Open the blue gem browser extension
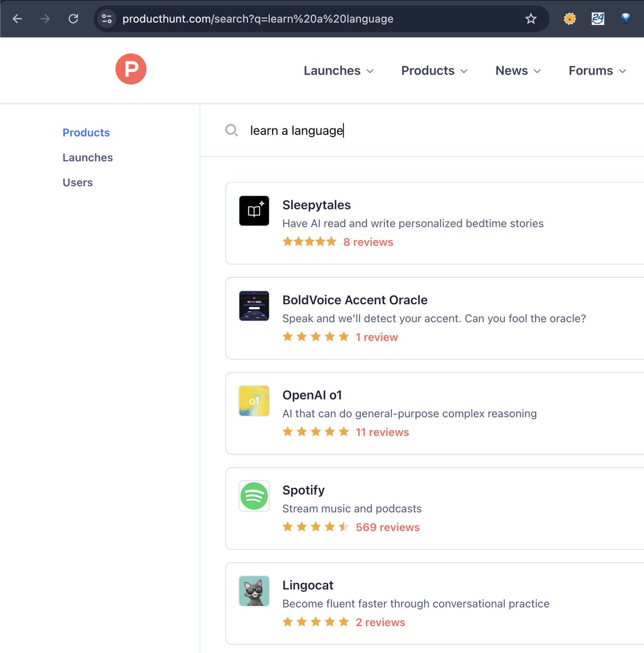This screenshot has width=644, height=653. (626, 19)
